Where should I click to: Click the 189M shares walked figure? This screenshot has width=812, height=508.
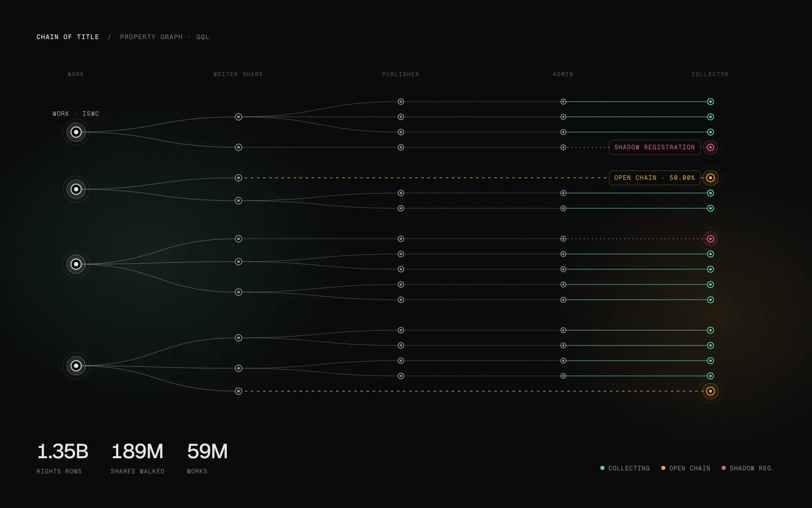click(138, 451)
